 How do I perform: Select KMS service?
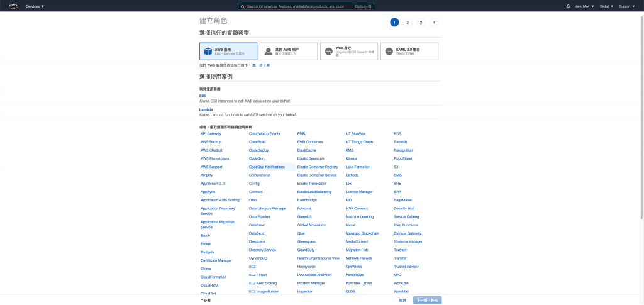[350, 150]
